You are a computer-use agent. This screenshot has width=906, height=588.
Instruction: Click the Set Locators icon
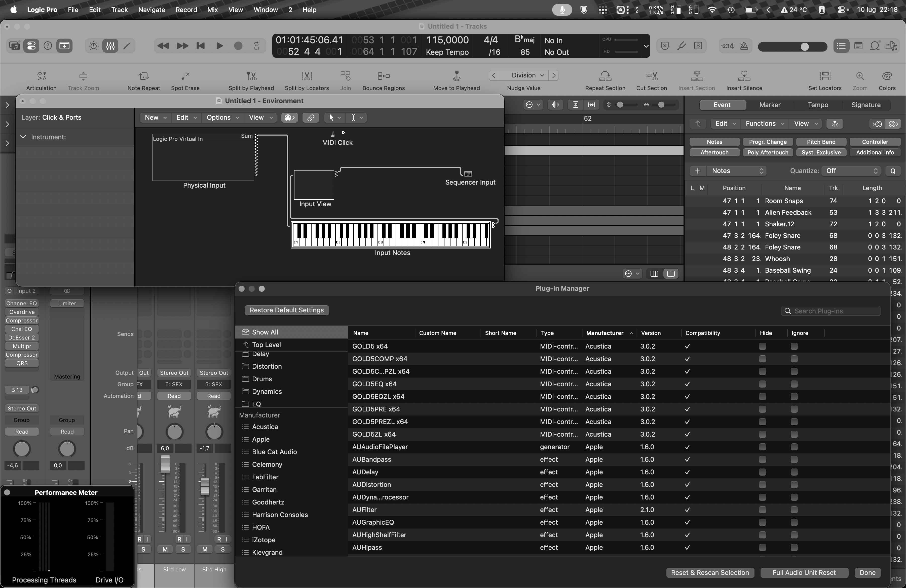[x=825, y=76]
